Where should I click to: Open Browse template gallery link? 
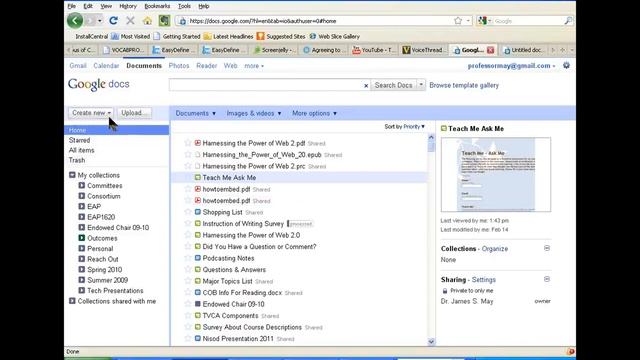464,85
